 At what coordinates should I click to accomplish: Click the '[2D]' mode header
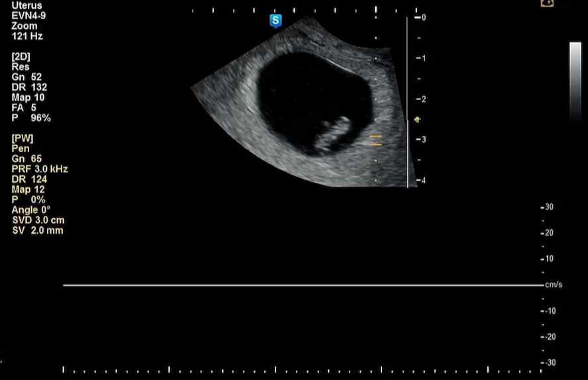click(21, 56)
